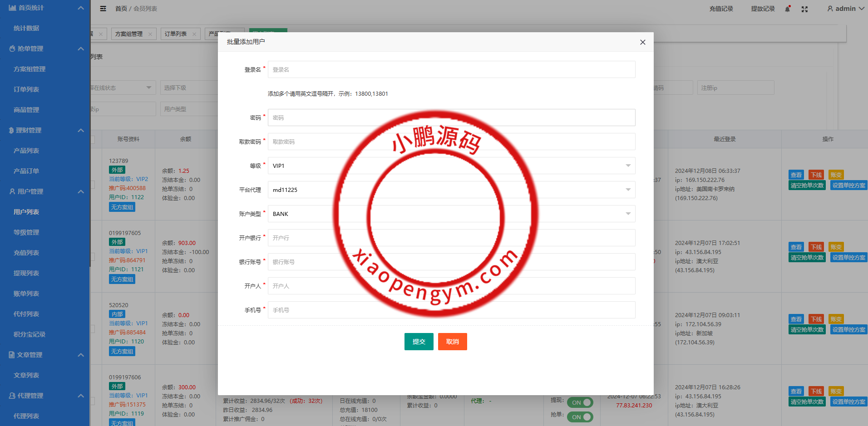This screenshot has height=426, width=868.
Task: Close the 批量添加用户 dialog with X
Action: click(642, 42)
